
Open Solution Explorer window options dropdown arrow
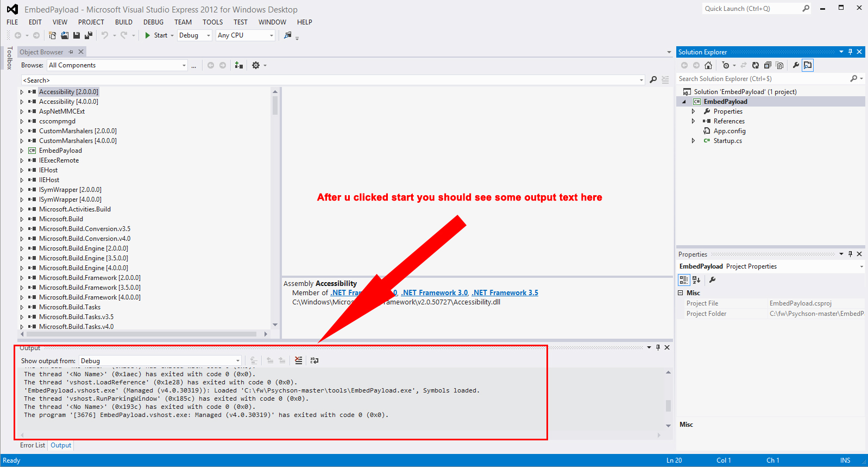click(x=841, y=52)
